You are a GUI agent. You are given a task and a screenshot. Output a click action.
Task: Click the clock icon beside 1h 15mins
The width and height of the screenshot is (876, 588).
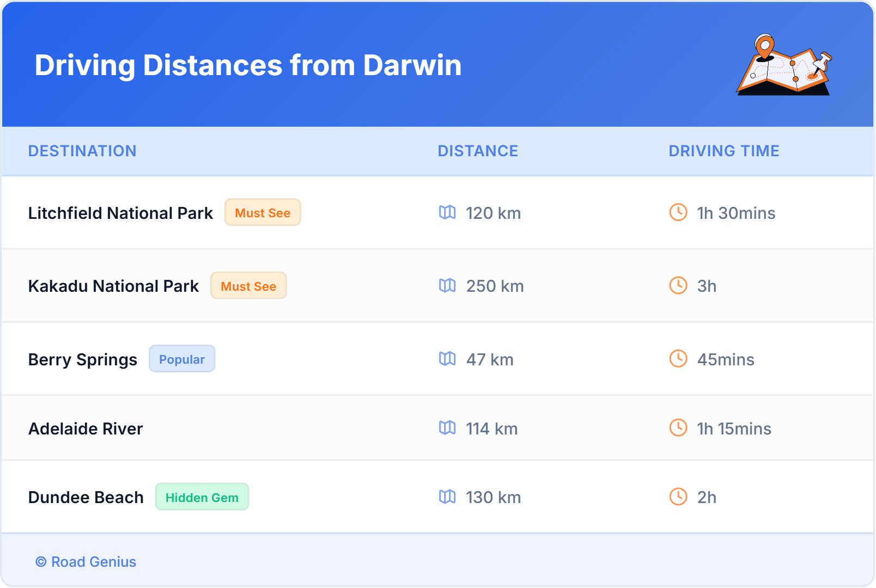pos(678,428)
